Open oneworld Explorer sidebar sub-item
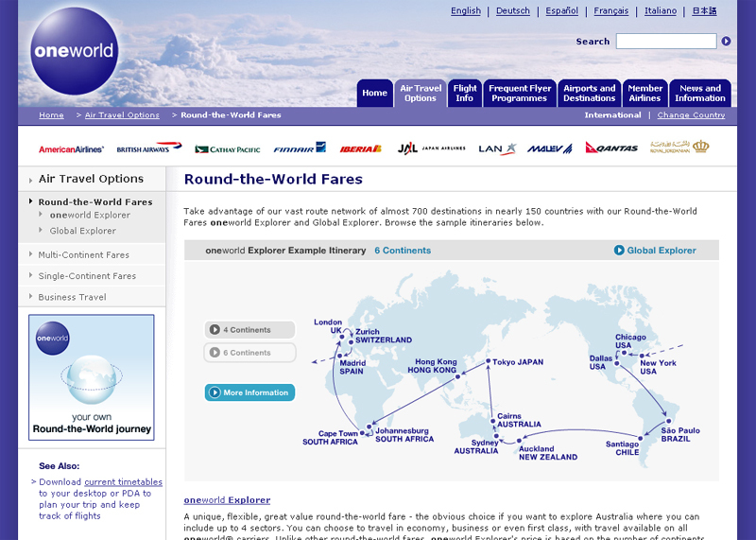 90,216
